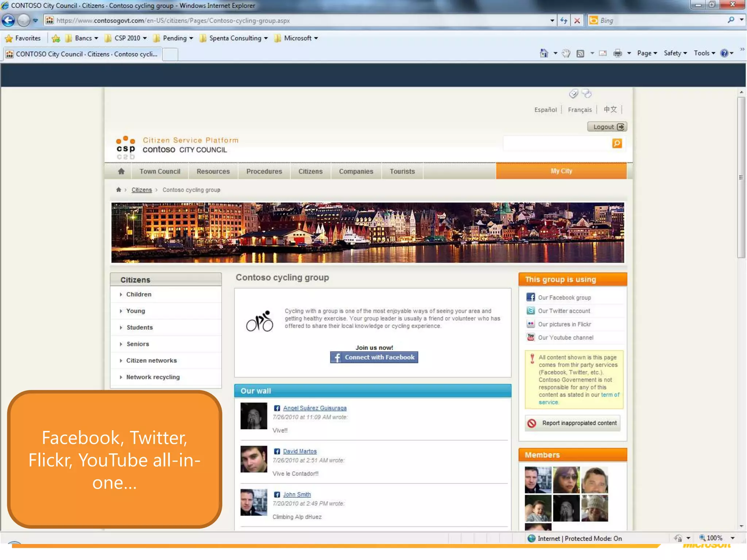Open the orange My City tab

[x=561, y=171]
